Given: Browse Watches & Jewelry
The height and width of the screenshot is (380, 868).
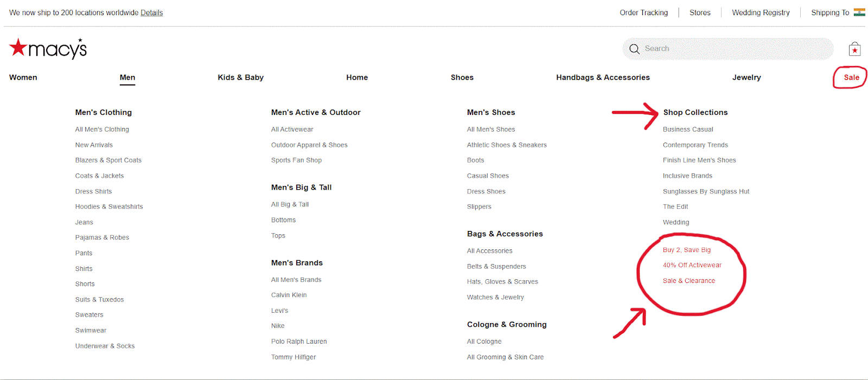Looking at the screenshot, I should click(x=495, y=298).
